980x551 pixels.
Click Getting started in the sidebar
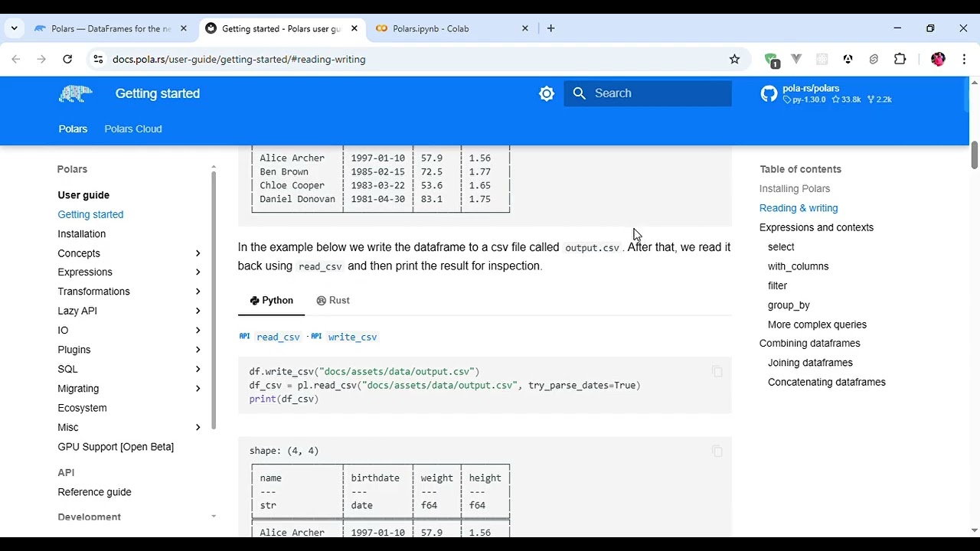pos(90,214)
